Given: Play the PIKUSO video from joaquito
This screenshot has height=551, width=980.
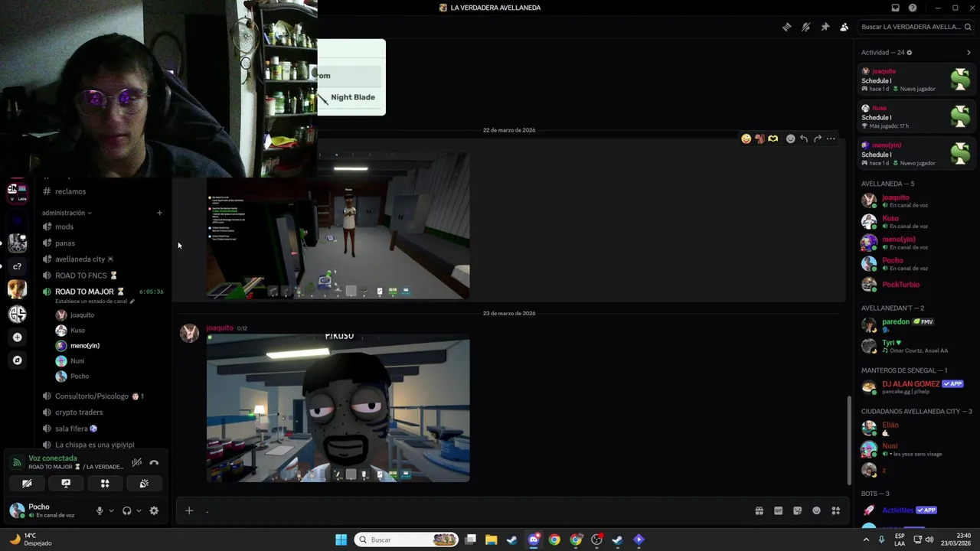Looking at the screenshot, I should (x=338, y=409).
